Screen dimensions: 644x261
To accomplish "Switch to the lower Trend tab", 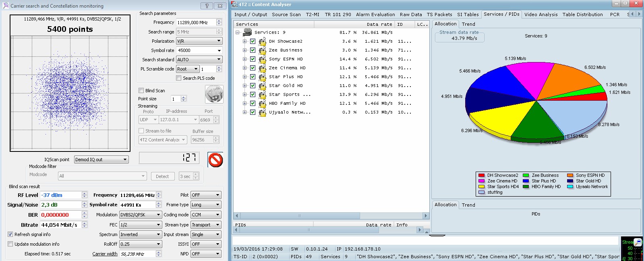I will [x=468, y=205].
